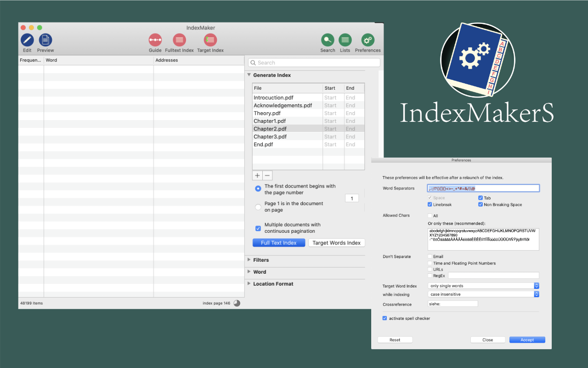Select 'Page 1 is in the document' radio
Image resolution: width=588 pixels, height=368 pixels.
(x=258, y=207)
